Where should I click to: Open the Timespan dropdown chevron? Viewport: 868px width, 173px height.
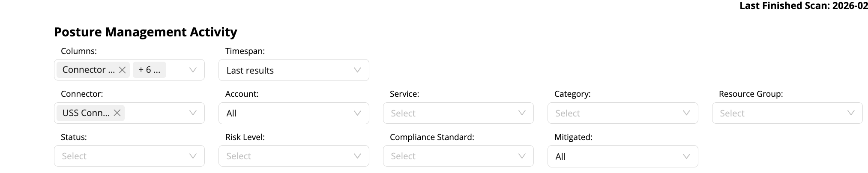[x=357, y=70]
